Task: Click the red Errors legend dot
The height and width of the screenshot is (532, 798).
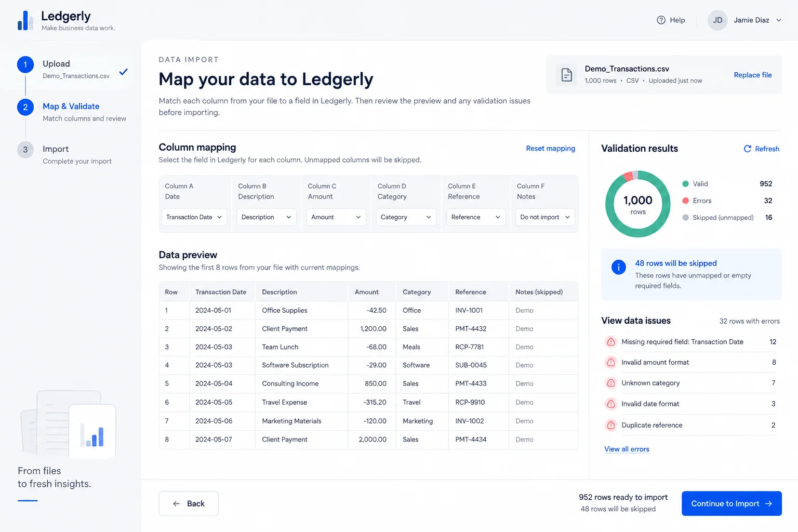Action: (685, 201)
